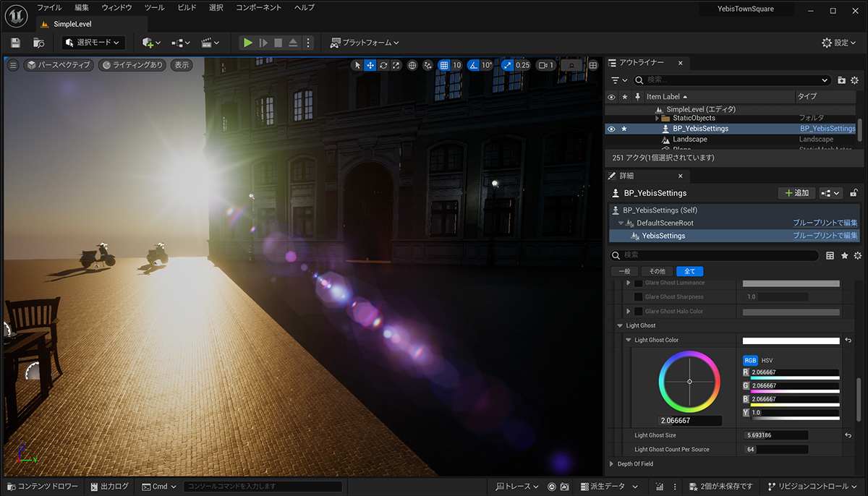Click the stop simulation square button
This screenshot has height=496, width=868.
[x=278, y=43]
